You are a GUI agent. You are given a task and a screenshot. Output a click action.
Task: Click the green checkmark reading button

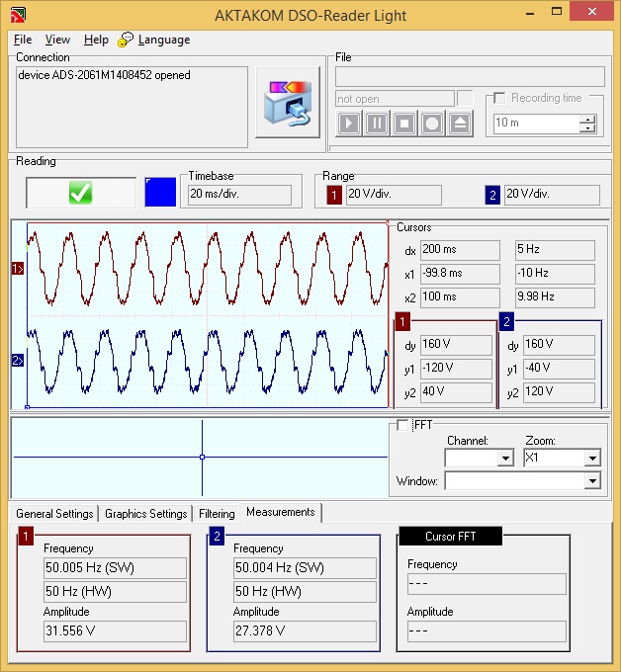tap(81, 192)
